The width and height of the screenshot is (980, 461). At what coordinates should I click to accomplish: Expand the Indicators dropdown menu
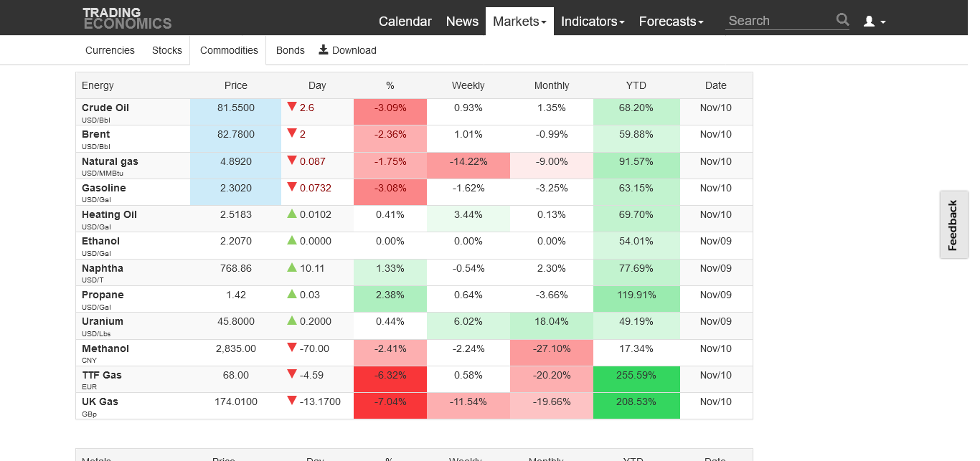593,22
